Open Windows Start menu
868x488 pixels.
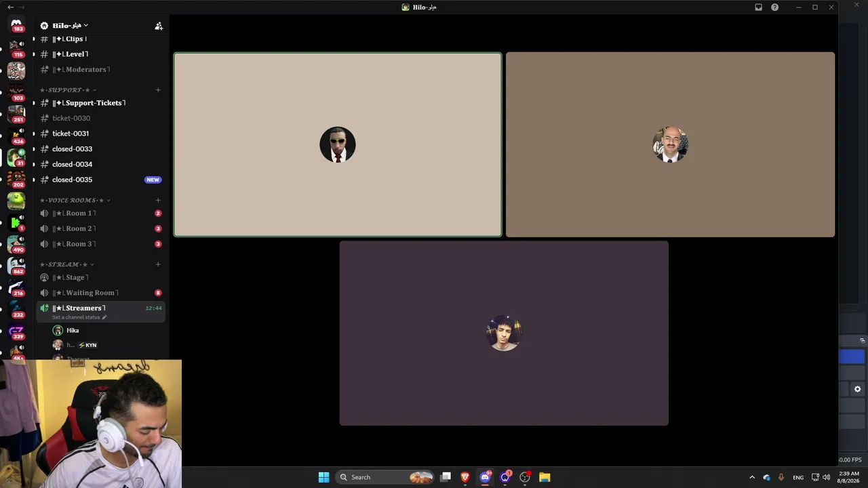coord(323,477)
